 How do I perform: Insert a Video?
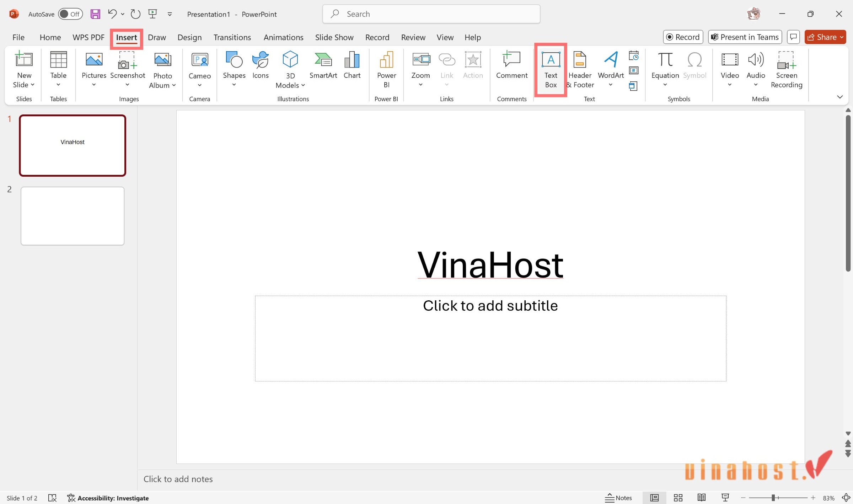click(x=730, y=69)
